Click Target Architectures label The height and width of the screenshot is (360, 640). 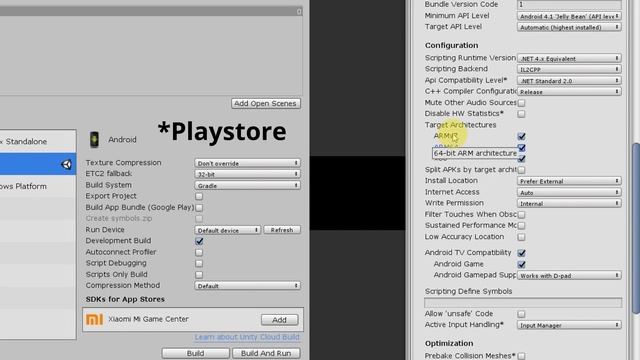click(x=460, y=125)
